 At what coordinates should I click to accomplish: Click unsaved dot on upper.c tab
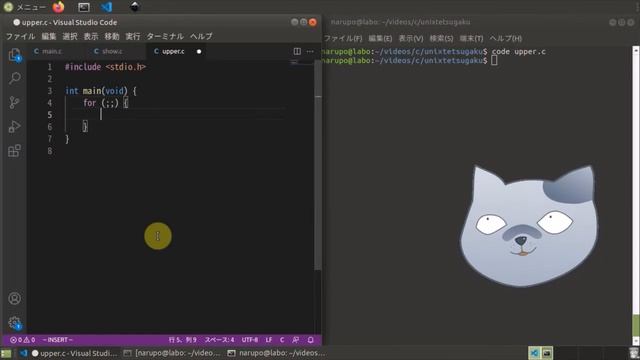(x=199, y=51)
